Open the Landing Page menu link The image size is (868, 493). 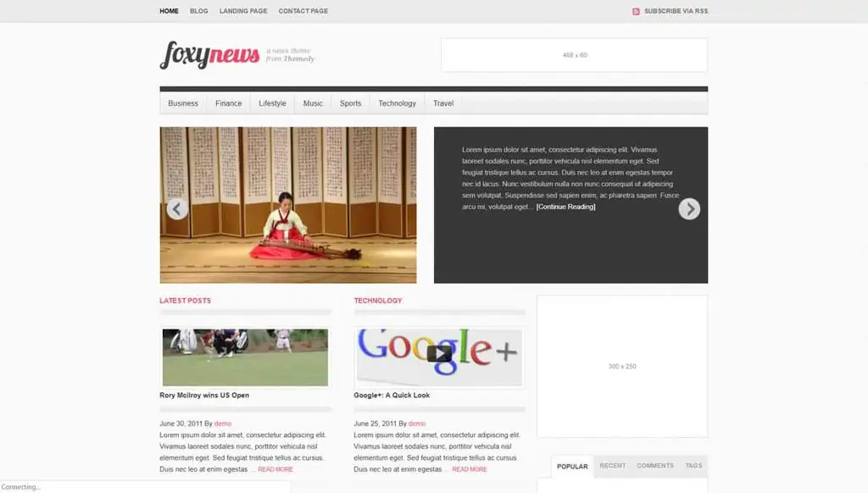point(243,11)
